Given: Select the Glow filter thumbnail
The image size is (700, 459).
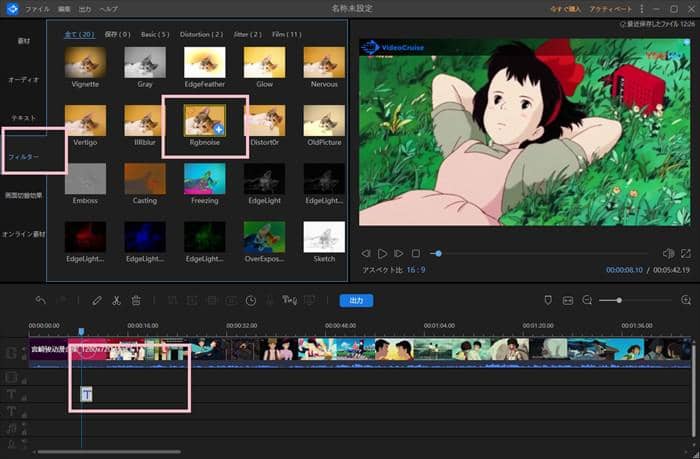Looking at the screenshot, I should click(264, 63).
